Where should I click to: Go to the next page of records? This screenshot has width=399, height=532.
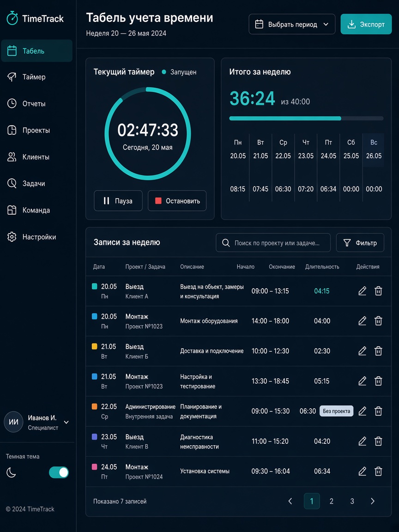(x=373, y=501)
